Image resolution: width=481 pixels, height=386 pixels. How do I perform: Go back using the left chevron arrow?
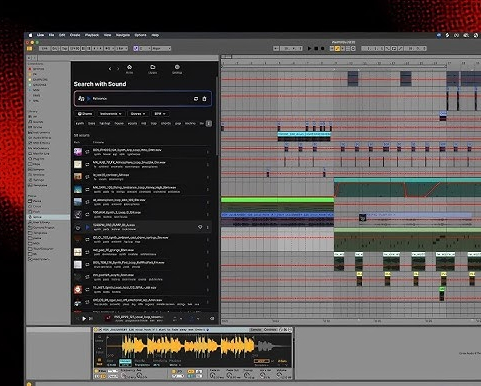click(110, 69)
